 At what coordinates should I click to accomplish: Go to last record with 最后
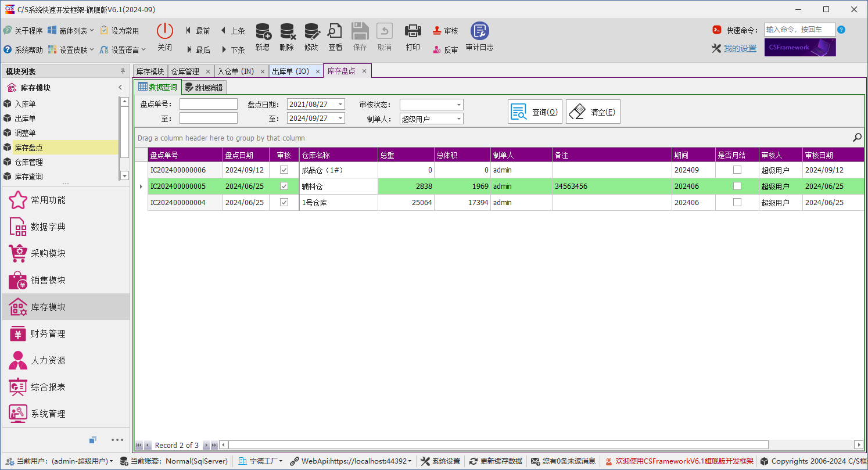pos(198,50)
